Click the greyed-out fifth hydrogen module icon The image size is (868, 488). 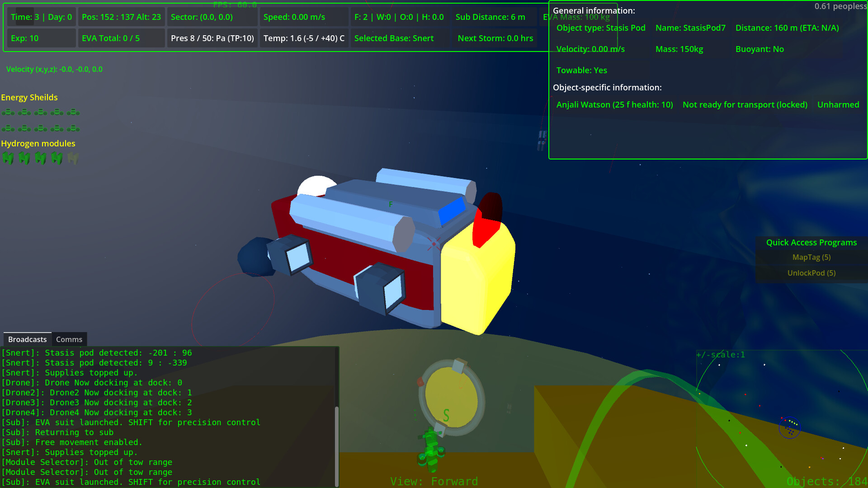coord(73,158)
